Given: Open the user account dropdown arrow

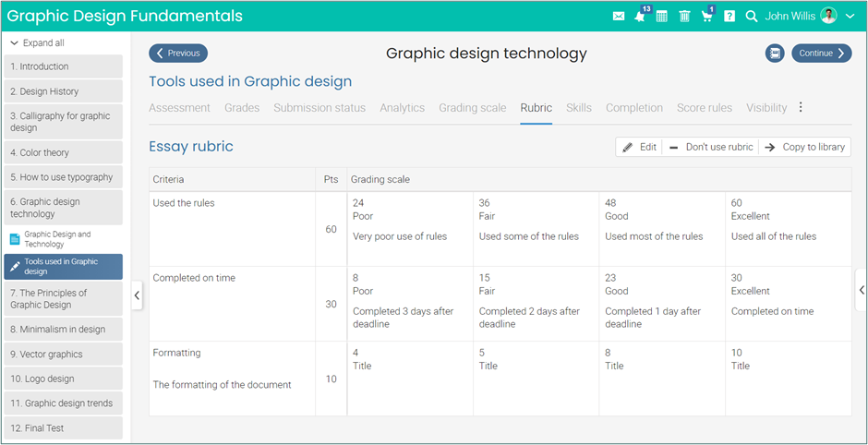Looking at the screenshot, I should click(x=850, y=17).
